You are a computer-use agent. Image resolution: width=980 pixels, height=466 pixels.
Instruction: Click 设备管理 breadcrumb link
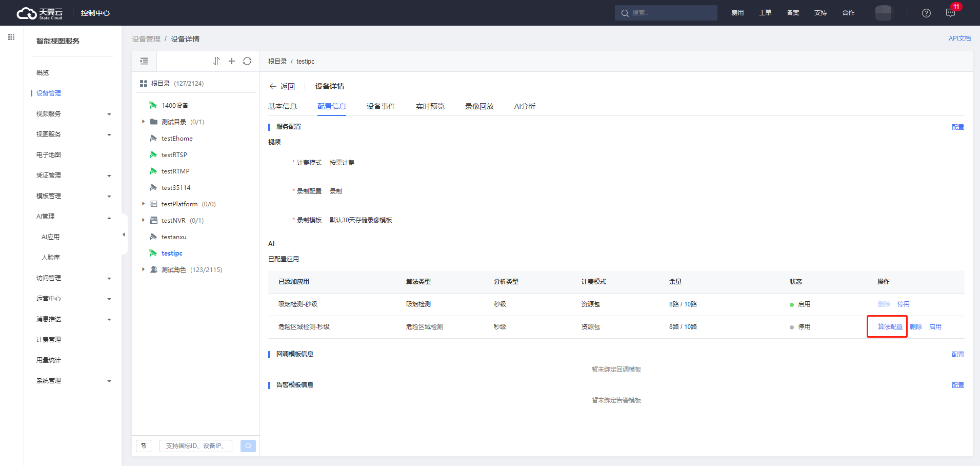click(x=146, y=39)
